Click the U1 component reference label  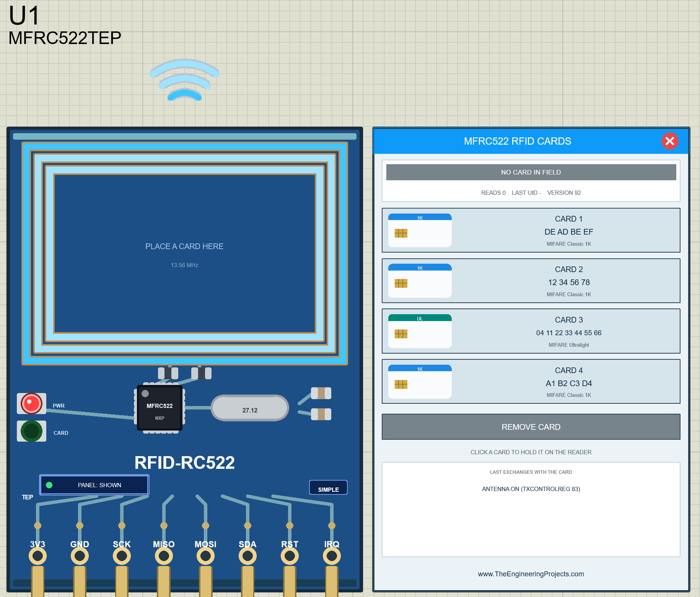tap(24, 16)
